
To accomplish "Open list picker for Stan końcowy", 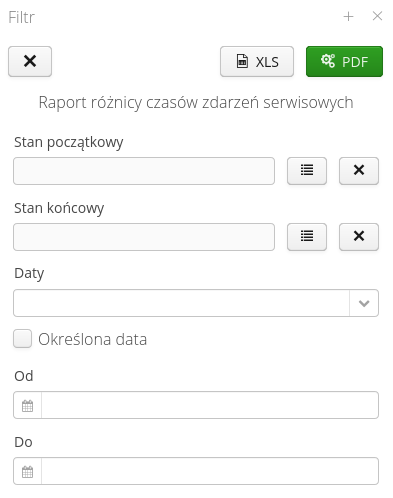I will coord(307,237).
